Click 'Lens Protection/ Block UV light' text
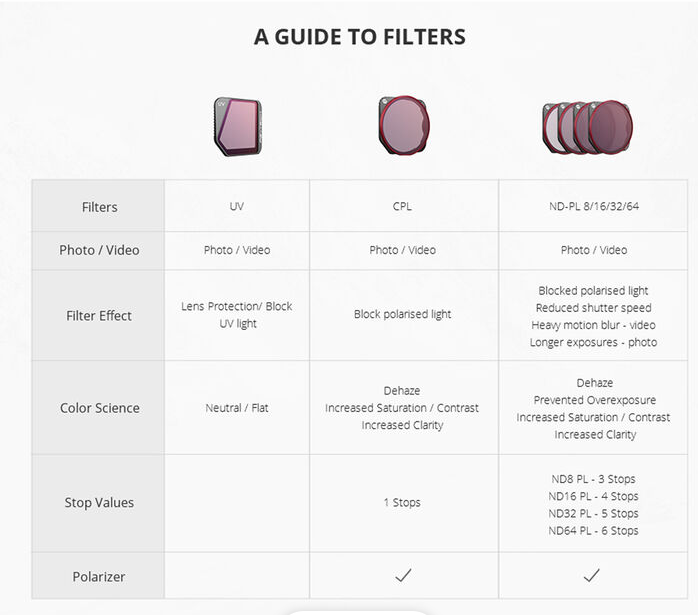The image size is (698, 615). pos(237,315)
